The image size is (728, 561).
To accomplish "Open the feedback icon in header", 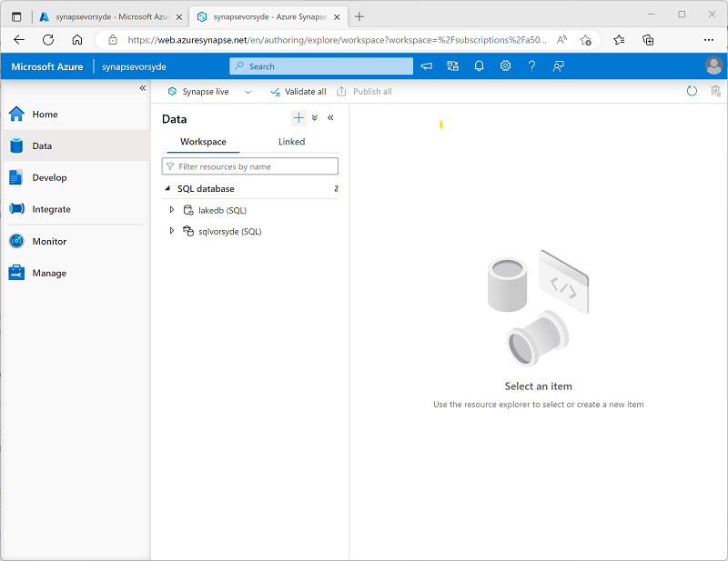I will [x=558, y=66].
